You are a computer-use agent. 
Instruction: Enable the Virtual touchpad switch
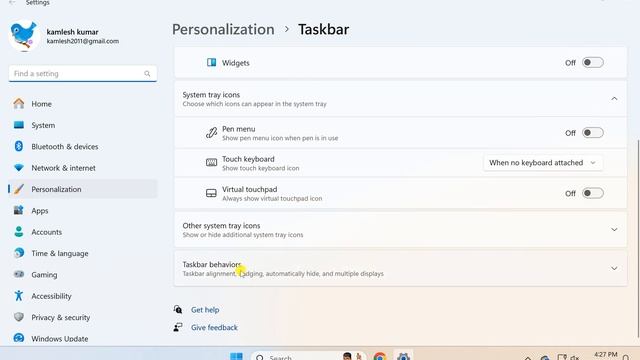(x=593, y=193)
